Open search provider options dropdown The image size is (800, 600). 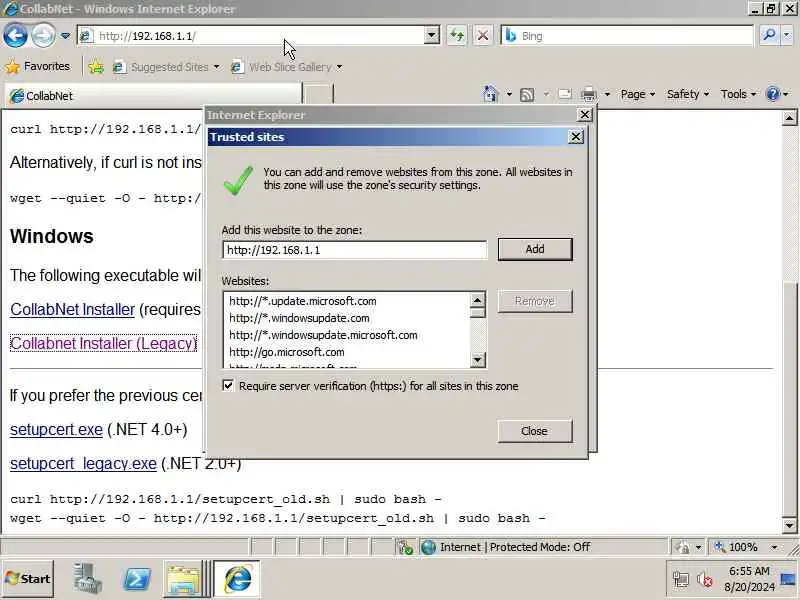[x=787, y=35]
